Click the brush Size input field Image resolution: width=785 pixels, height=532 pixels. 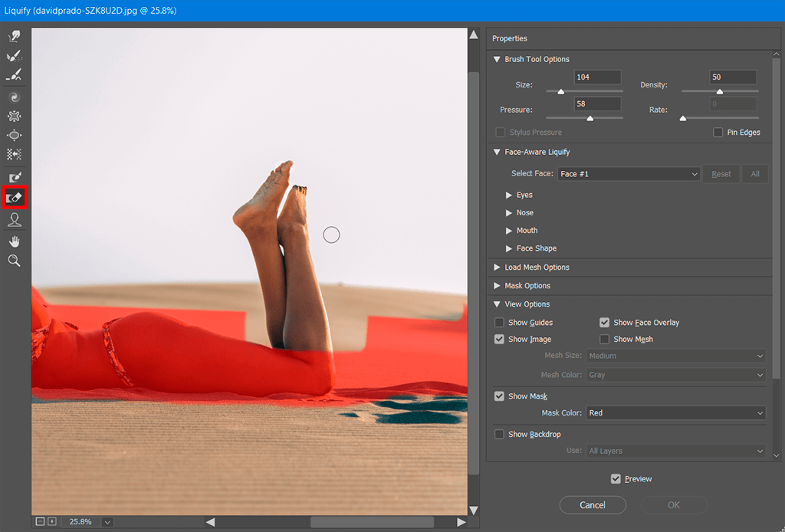(597, 77)
